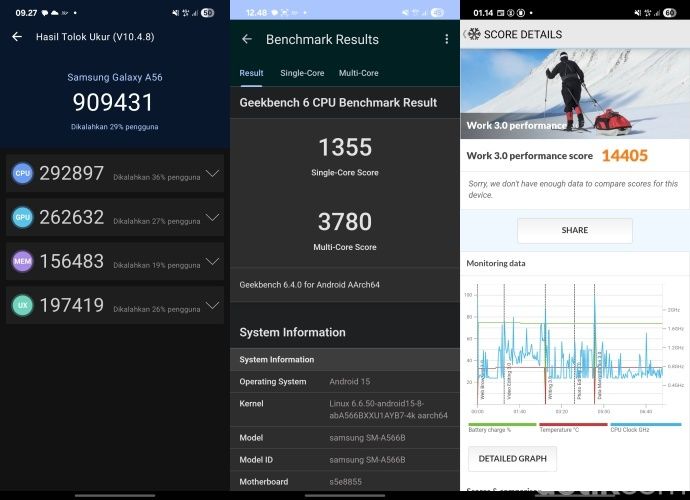Tap the CPU score icon in AnTuTu
This screenshot has width=690, height=500.
pyautogui.click(x=22, y=173)
